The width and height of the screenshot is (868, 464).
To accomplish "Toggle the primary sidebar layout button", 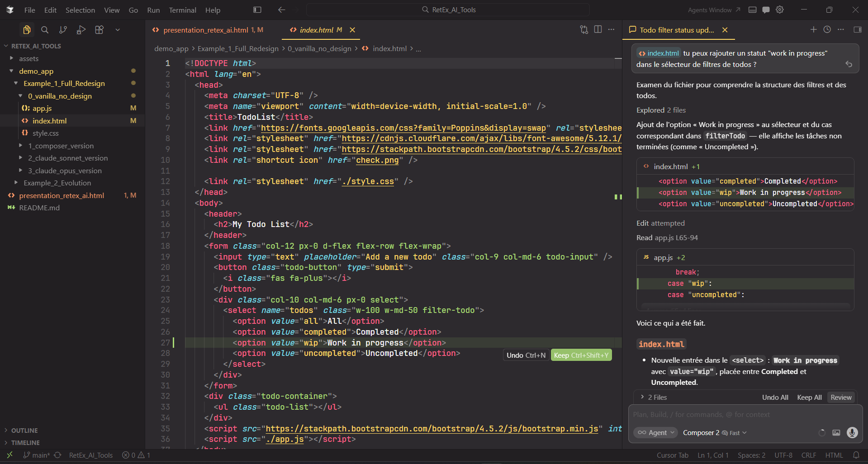I will click(257, 9).
